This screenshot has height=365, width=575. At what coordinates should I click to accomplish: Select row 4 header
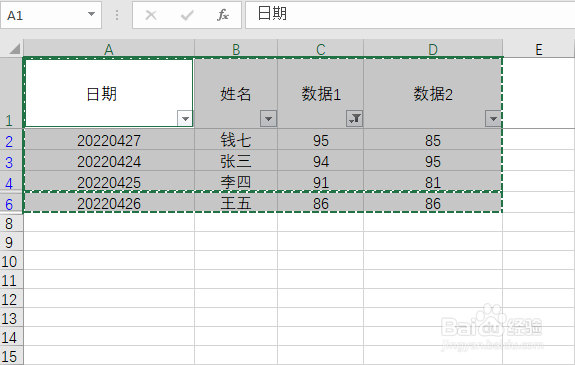click(11, 181)
